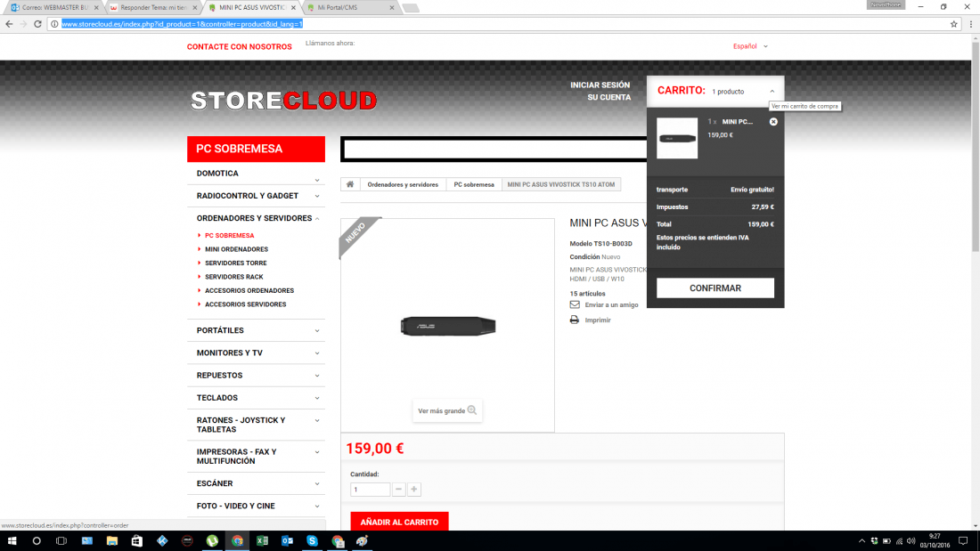The image size is (980, 551).
Task: Open SERVIDORES TORRE subcategory
Action: (235, 263)
